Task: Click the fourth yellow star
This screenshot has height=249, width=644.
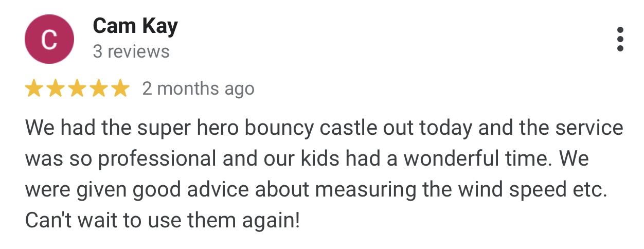Action: 99,89
